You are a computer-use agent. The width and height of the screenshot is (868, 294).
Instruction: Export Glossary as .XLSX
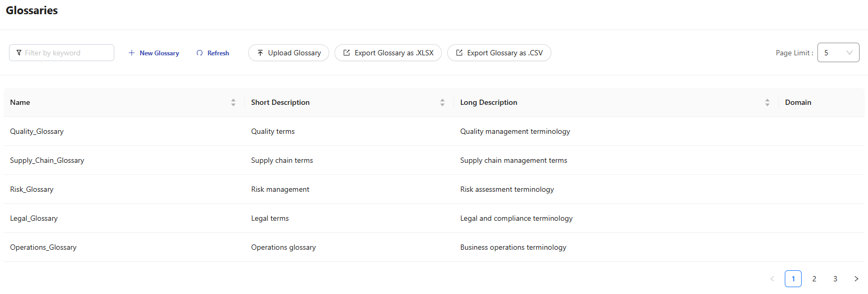pyautogui.click(x=388, y=53)
